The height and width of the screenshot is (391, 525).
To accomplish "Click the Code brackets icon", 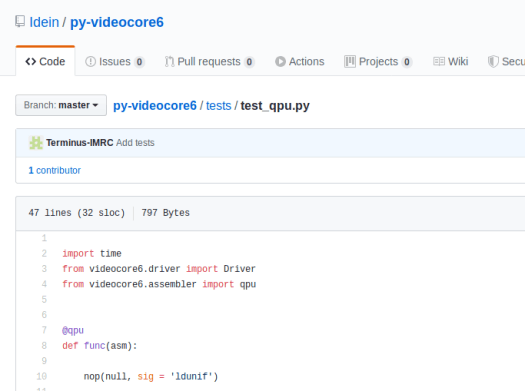I will pyautogui.click(x=30, y=62).
